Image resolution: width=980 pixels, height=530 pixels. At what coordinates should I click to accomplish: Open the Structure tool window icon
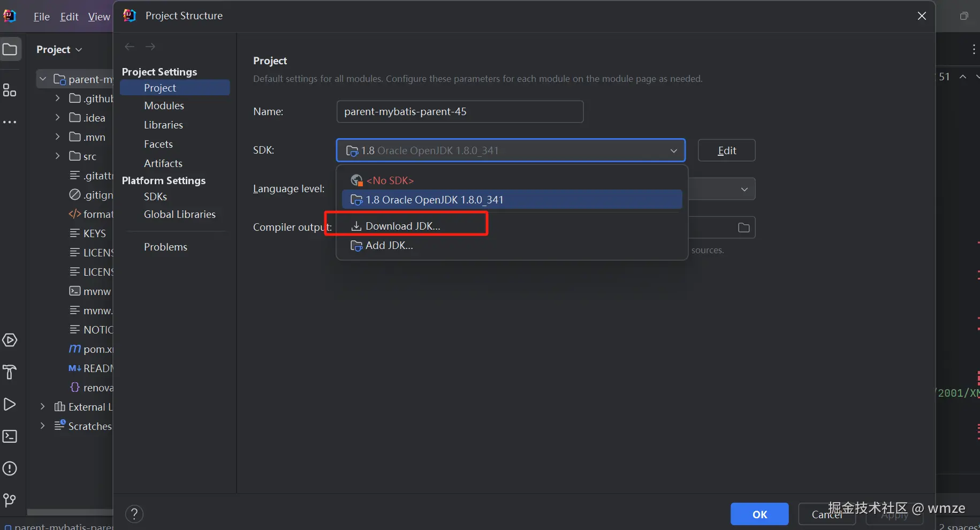(10, 90)
